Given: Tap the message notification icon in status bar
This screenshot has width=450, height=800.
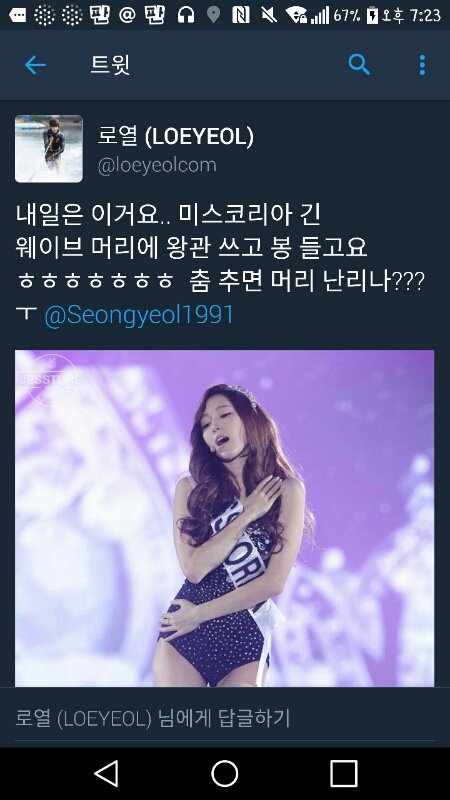Looking at the screenshot, I should (17, 15).
